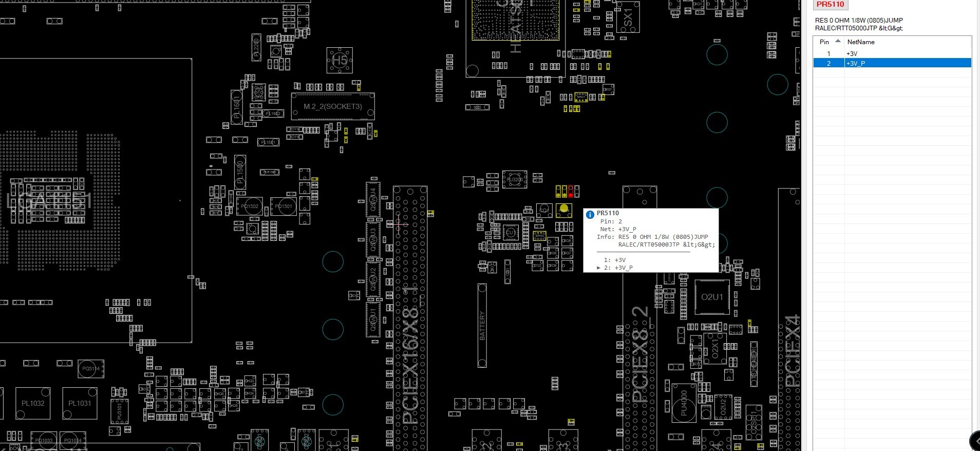Screen dimensions: 980x451
Task: Select the PQ1501 MOSFET
Action: pyautogui.click(x=284, y=206)
